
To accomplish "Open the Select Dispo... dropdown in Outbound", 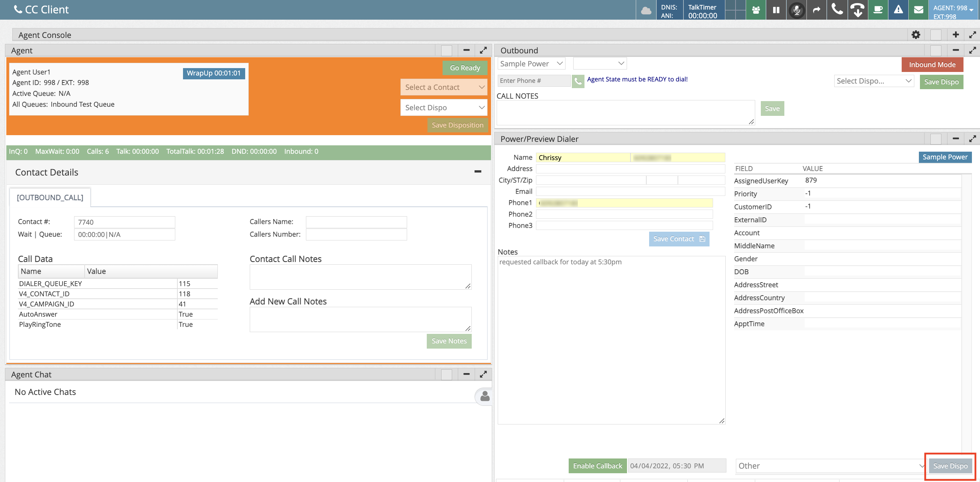I will point(874,81).
